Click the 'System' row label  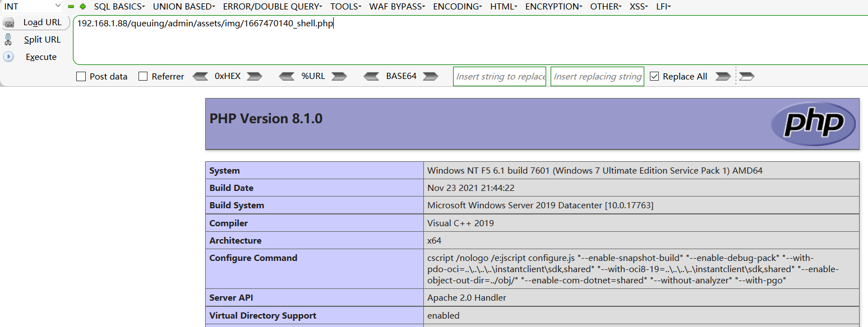tap(224, 171)
